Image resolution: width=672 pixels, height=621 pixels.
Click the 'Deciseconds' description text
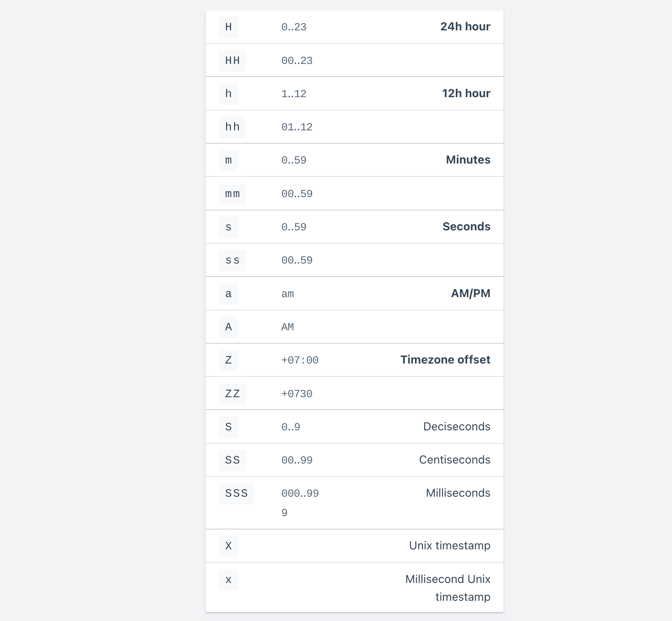(457, 427)
